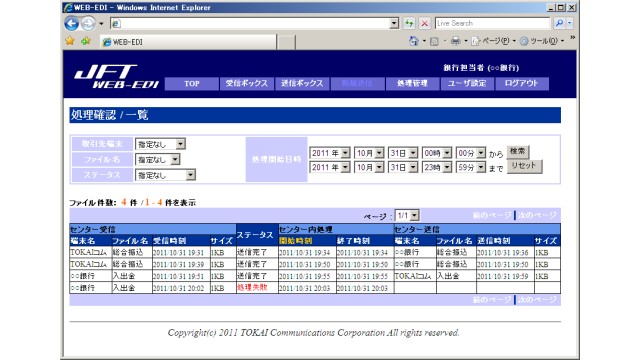Screen dimensions: 640x360
Task: Open the 受信ボックス navigation tab
Action: pyautogui.click(x=247, y=84)
